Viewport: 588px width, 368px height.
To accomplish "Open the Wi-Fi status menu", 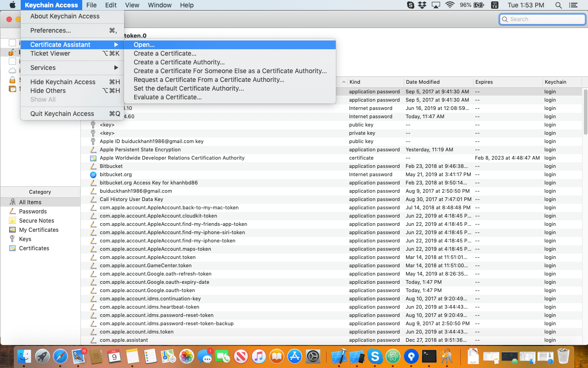I will [x=450, y=5].
